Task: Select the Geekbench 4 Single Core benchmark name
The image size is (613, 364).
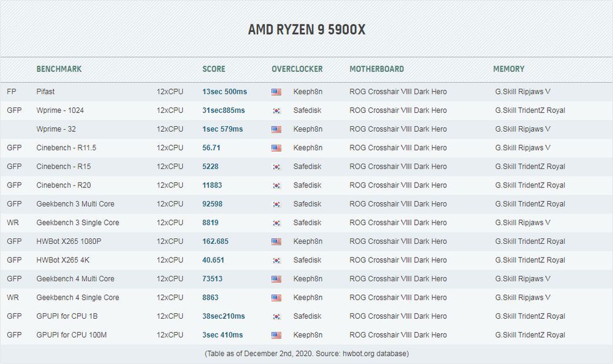Action: coord(77,298)
